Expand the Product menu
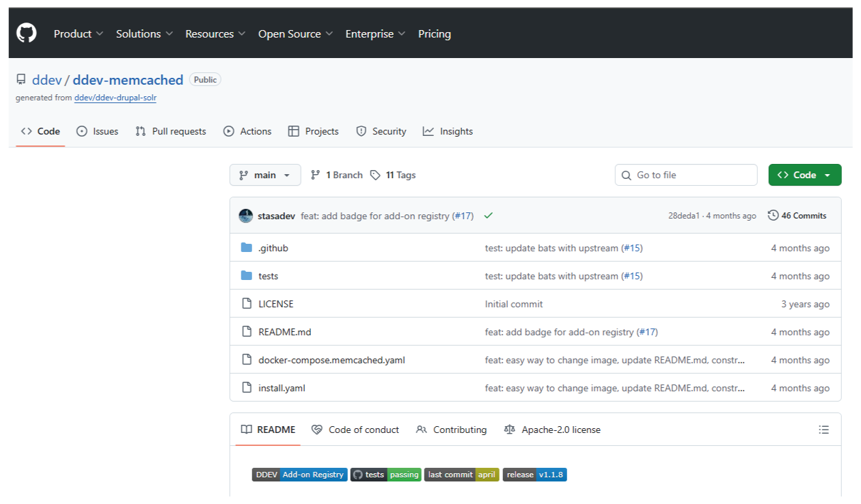 [79, 33]
